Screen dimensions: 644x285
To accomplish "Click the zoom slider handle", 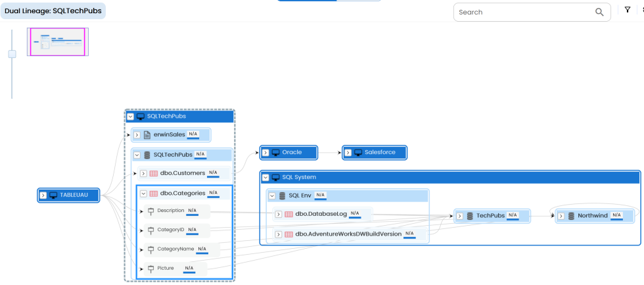I will click(x=12, y=54).
